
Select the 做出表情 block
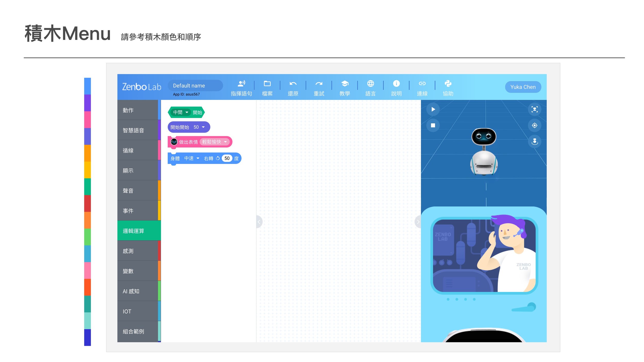point(200,142)
